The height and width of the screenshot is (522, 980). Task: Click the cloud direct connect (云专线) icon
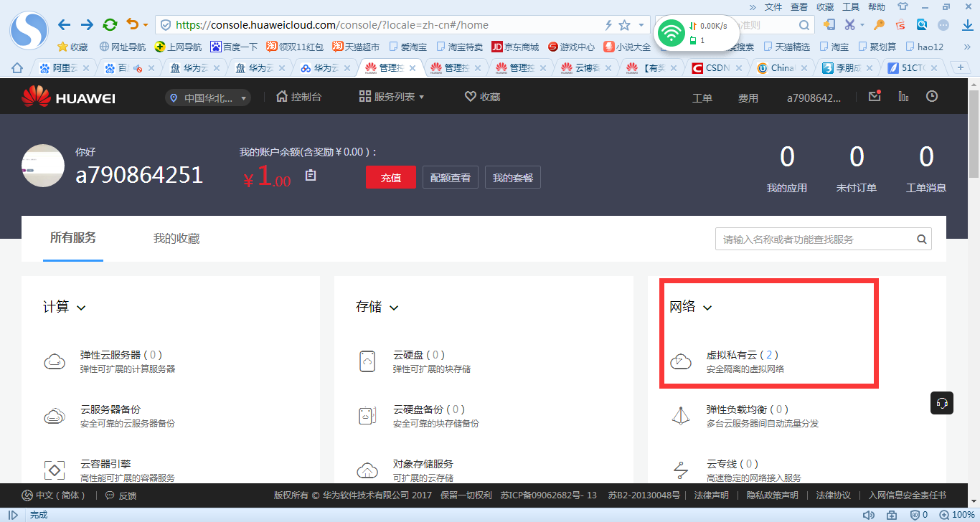680,470
